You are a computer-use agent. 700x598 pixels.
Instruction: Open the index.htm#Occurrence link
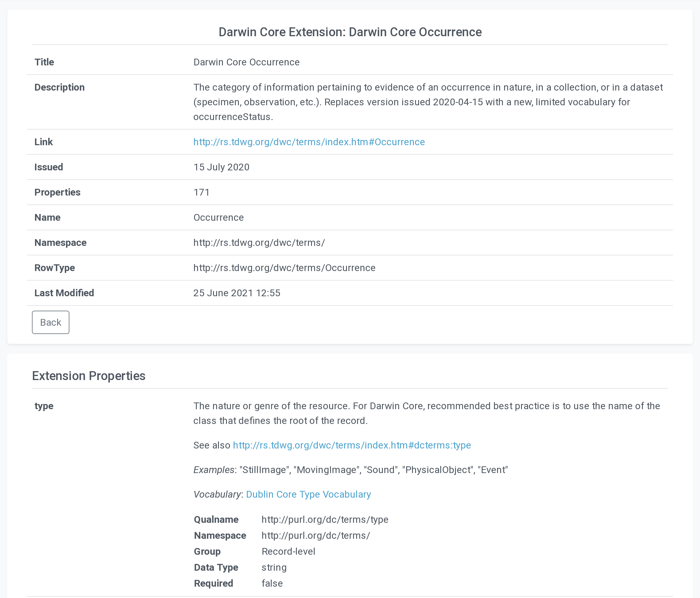click(309, 142)
